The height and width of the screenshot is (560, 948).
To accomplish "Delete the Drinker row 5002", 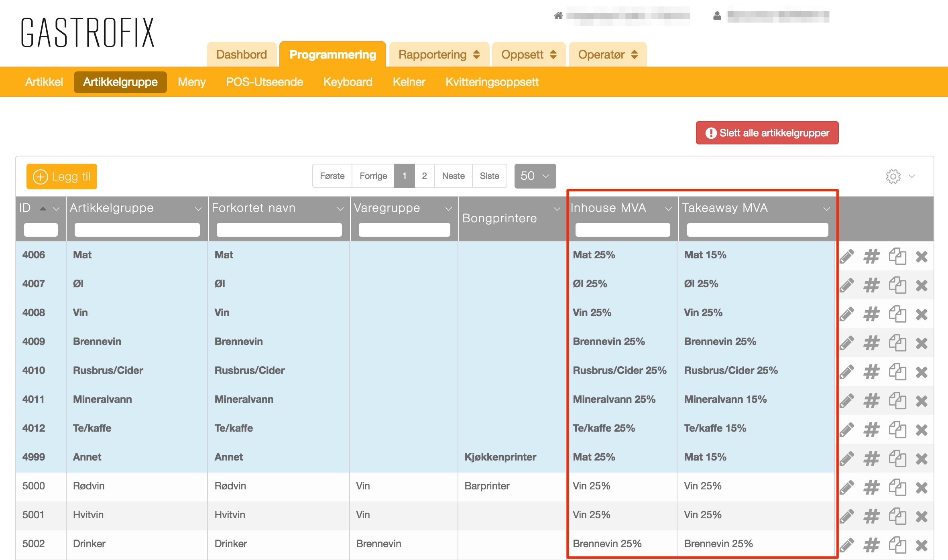I will (922, 546).
